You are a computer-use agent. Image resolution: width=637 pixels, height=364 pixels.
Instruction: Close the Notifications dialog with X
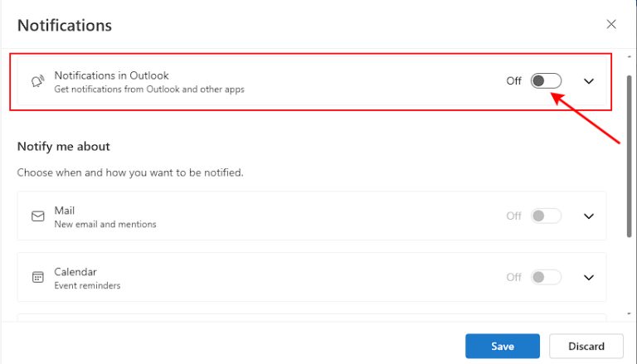click(611, 24)
